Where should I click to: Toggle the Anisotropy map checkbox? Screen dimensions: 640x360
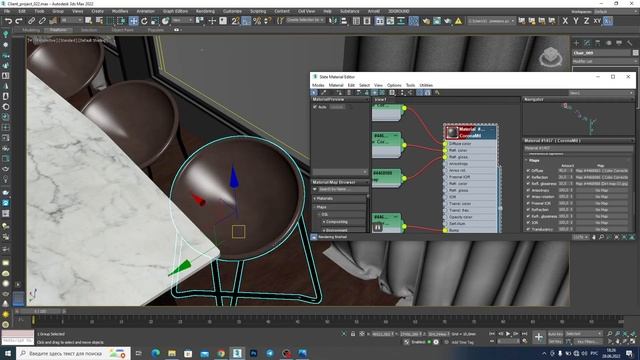click(528, 190)
